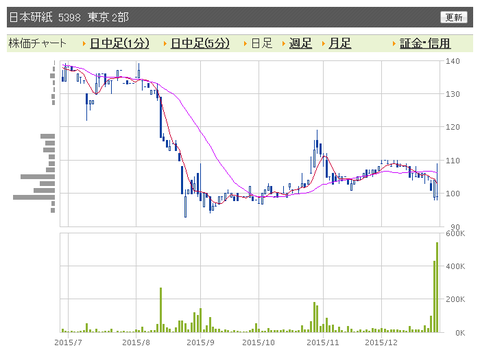Click the 2015/7 date label
The image size is (480, 361).
pos(68,342)
